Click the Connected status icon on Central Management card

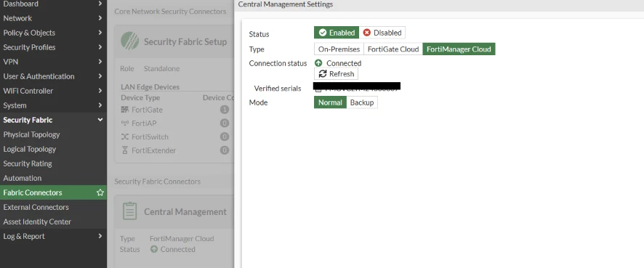pos(154,249)
